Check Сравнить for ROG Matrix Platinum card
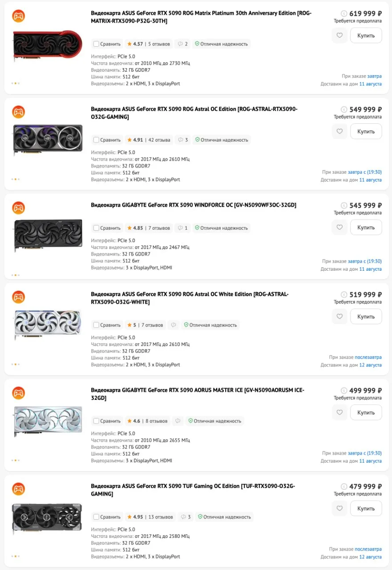Image resolution: width=392 pixels, height=570 pixels. [x=107, y=44]
